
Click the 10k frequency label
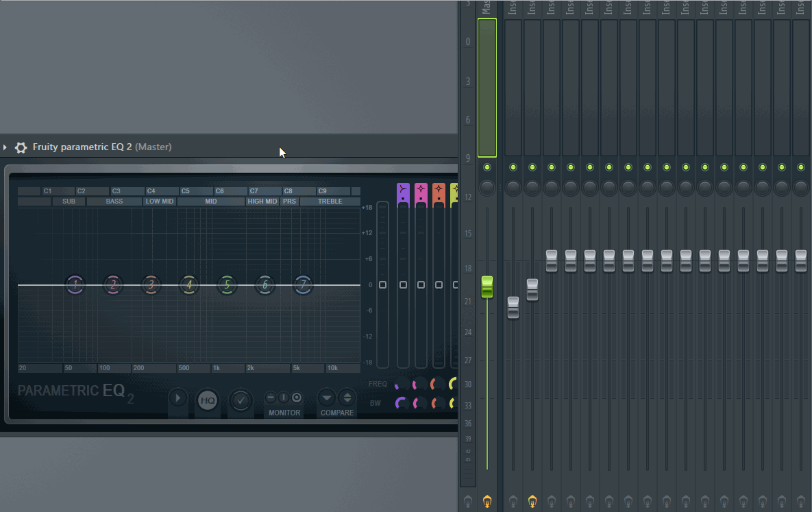pos(332,368)
